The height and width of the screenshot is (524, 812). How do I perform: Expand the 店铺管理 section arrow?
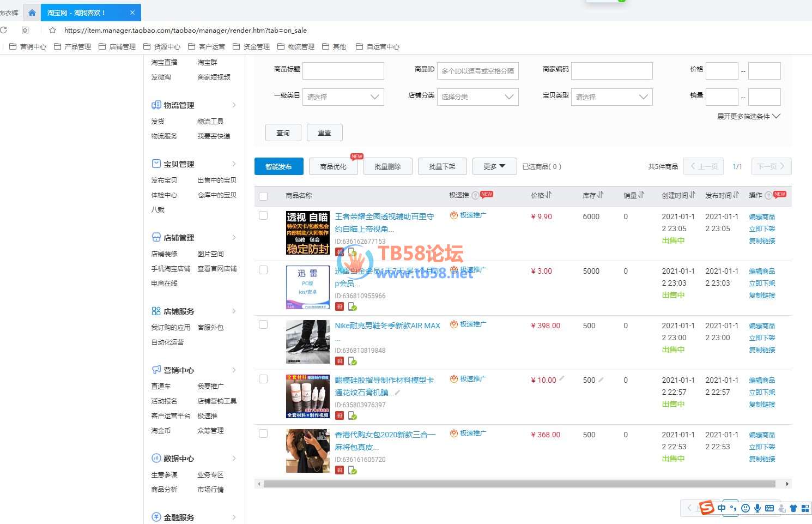234,237
